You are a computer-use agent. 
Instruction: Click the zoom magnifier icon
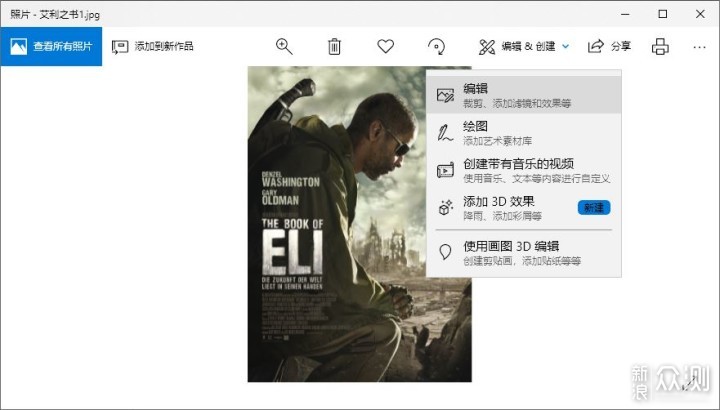(x=284, y=46)
